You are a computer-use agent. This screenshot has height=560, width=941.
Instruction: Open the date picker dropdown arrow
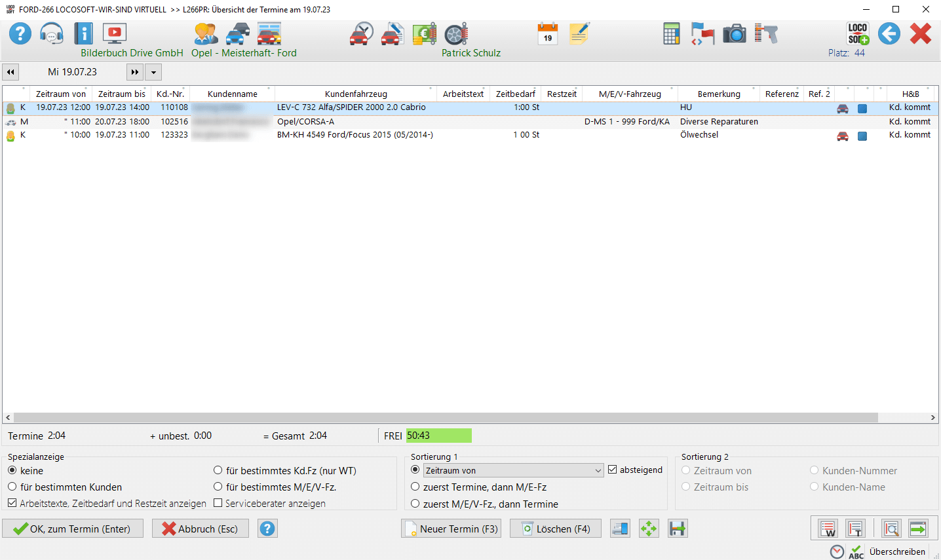click(x=153, y=72)
